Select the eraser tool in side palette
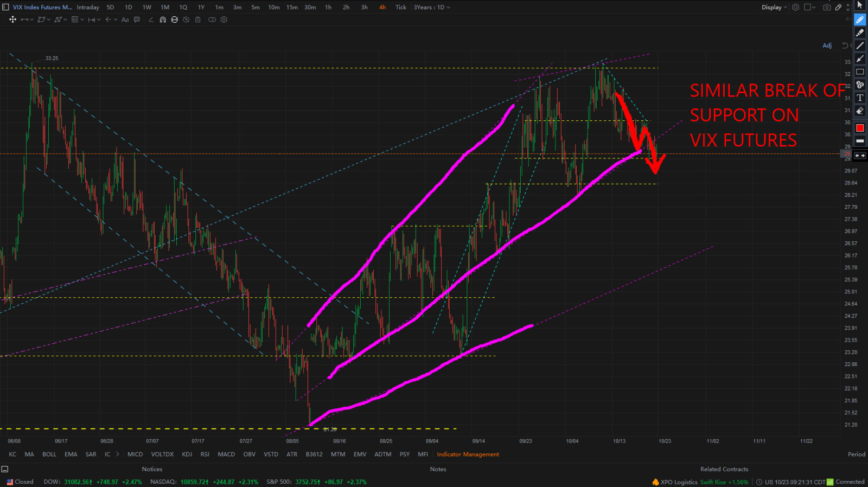Screen dimensions: 868x487 [860, 111]
